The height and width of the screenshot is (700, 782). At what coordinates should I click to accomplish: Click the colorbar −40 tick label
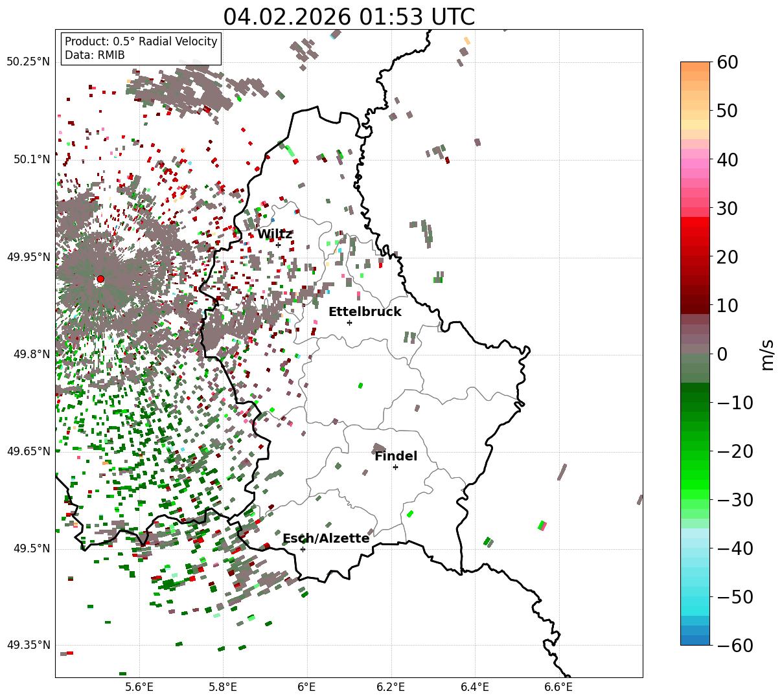tap(735, 548)
